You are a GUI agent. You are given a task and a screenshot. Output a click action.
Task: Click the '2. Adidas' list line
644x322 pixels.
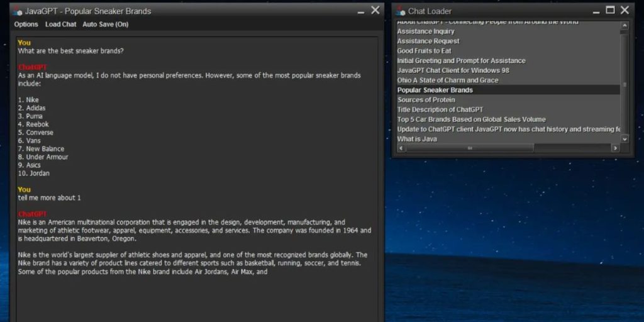(x=31, y=108)
